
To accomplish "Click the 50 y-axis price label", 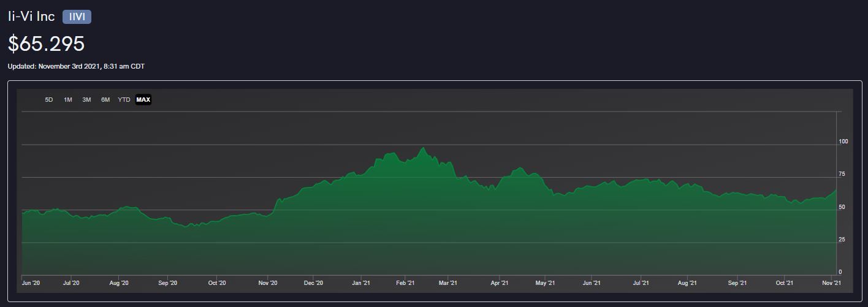I will [x=842, y=207].
